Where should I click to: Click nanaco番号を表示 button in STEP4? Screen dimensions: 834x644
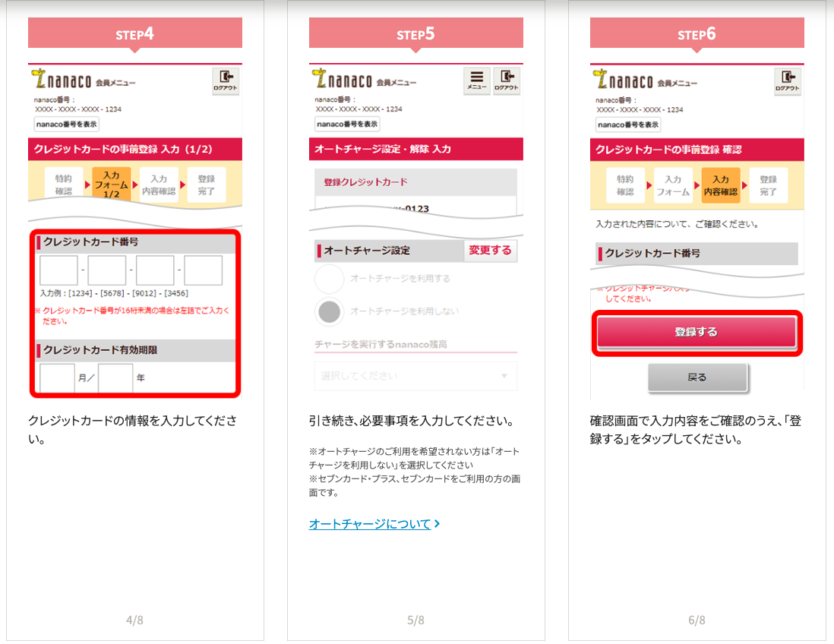tap(67, 125)
